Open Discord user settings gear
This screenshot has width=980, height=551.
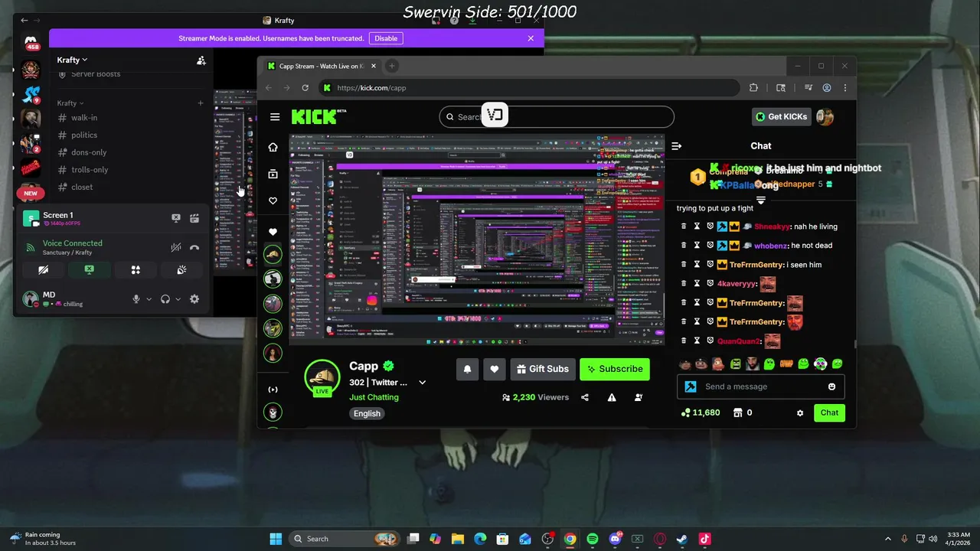(194, 299)
